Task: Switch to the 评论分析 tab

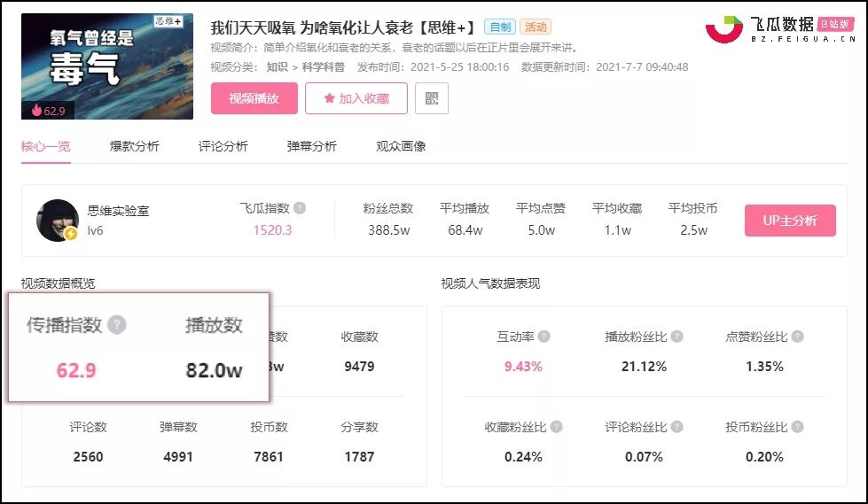Action: tap(223, 147)
